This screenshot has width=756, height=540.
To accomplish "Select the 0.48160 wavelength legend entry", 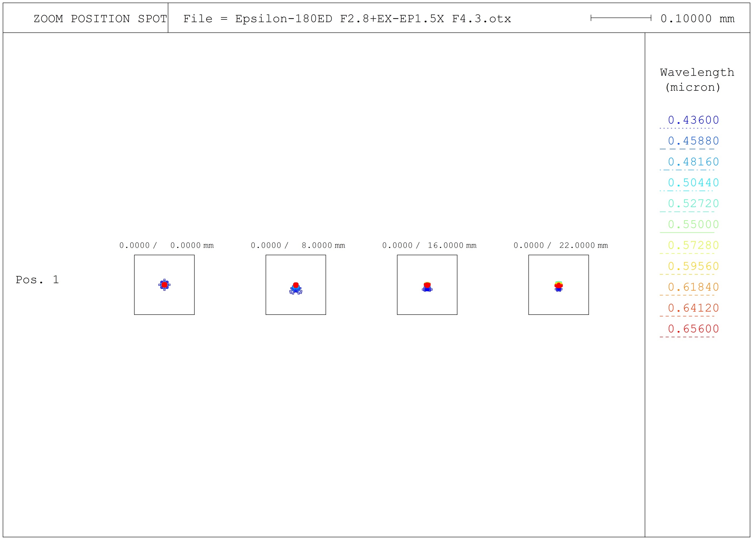I will point(693,162).
